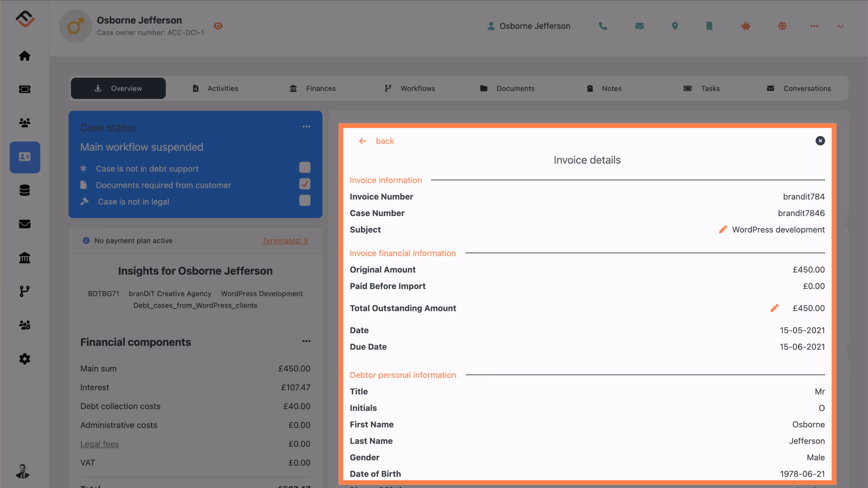Open settings gear in sidebar
868x488 pixels.
[x=25, y=359]
